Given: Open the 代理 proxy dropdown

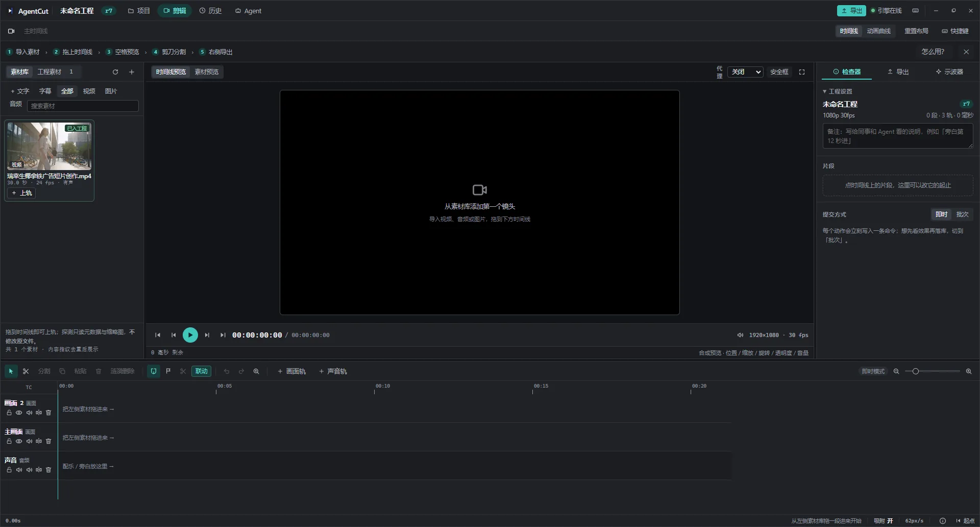Looking at the screenshot, I should [x=745, y=72].
